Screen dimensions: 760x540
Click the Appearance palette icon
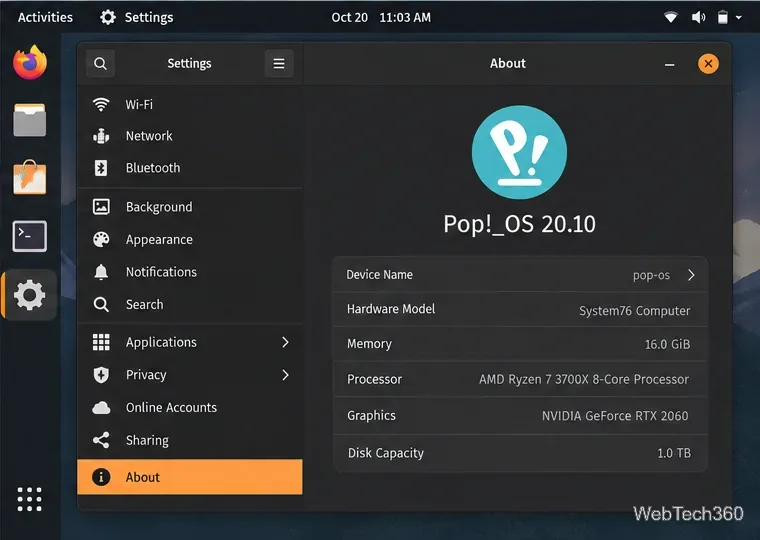[x=101, y=239]
